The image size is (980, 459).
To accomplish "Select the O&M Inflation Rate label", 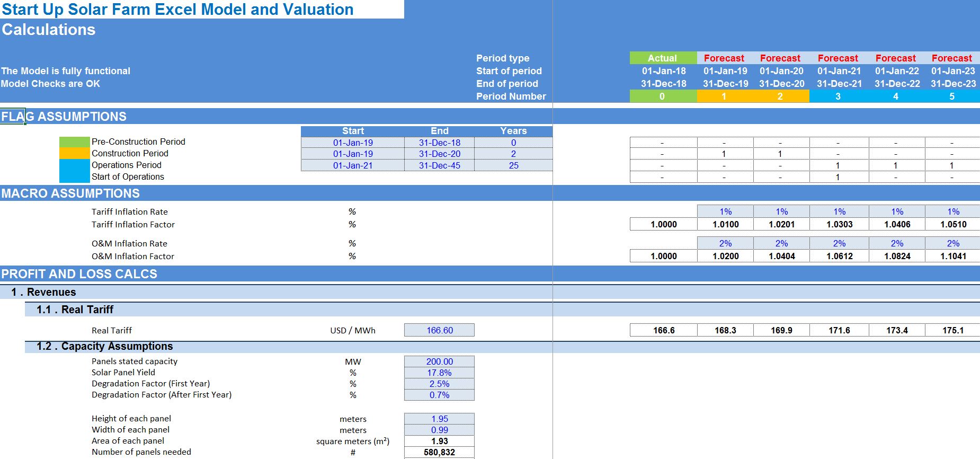I will [129, 243].
